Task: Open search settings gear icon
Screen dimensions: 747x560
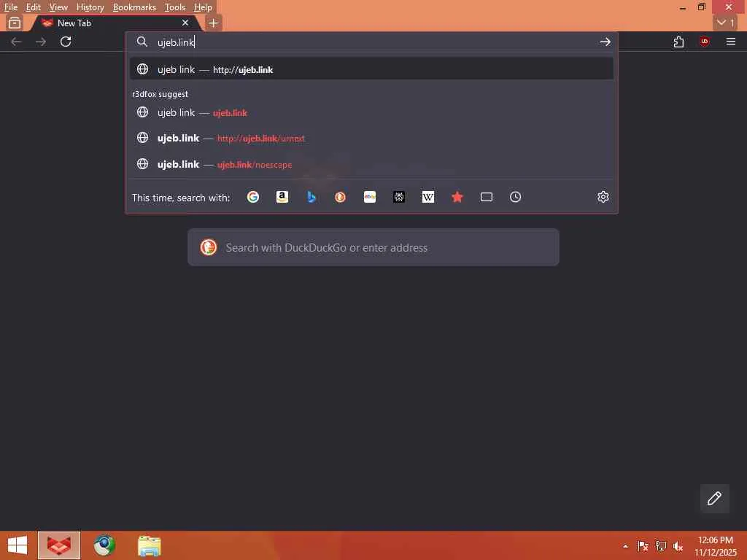Action: pyautogui.click(x=603, y=197)
